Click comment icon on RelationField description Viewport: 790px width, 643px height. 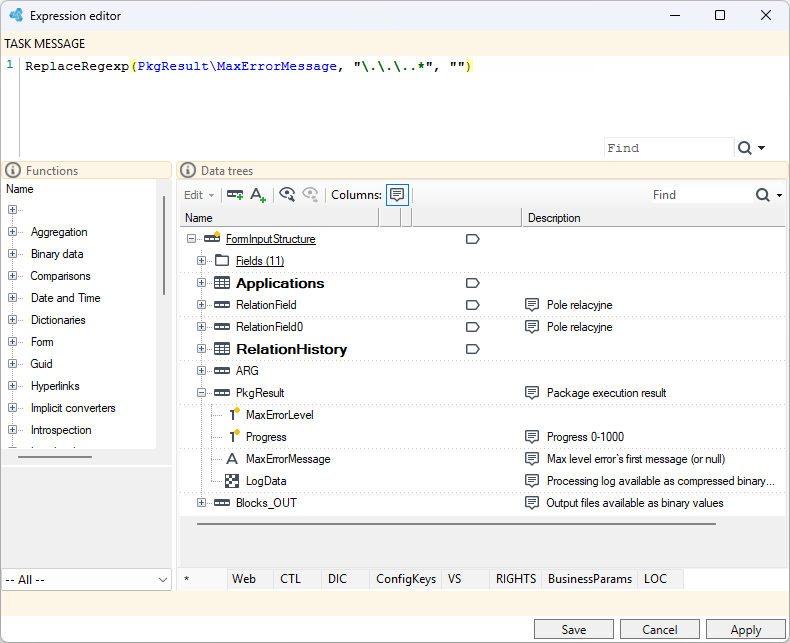pos(532,305)
